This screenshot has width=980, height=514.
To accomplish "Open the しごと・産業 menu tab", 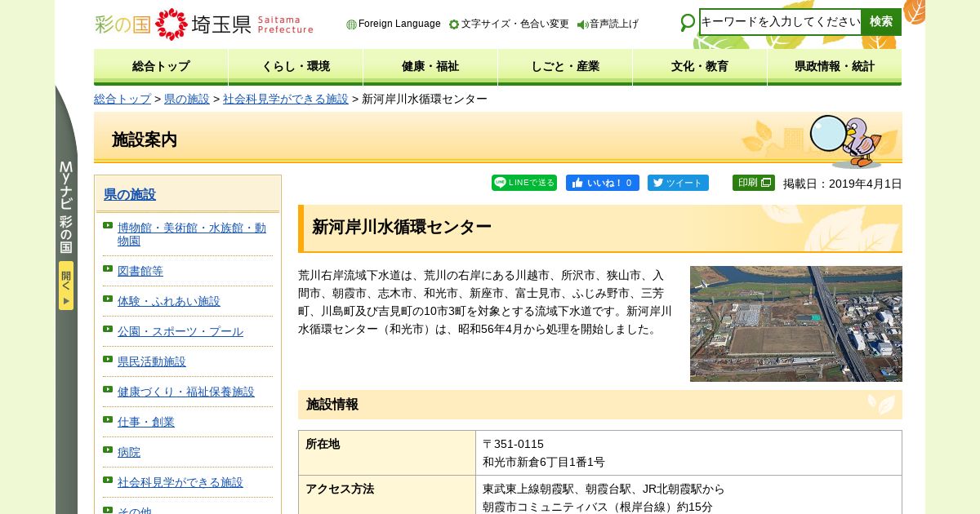I will tap(565, 67).
